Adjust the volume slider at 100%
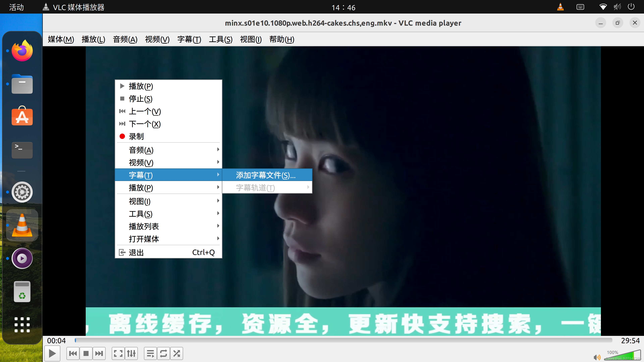The height and width of the screenshot is (362, 644). click(623, 355)
